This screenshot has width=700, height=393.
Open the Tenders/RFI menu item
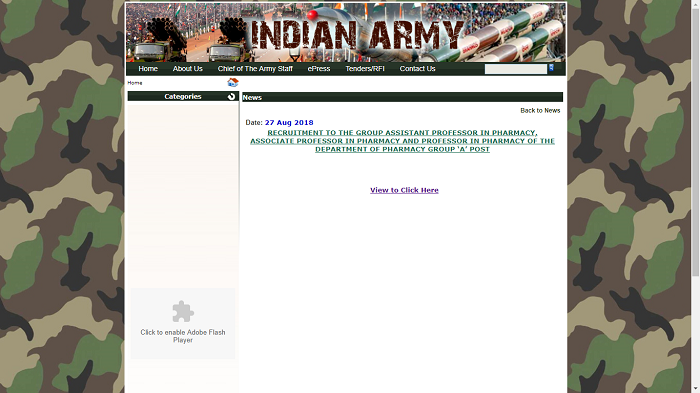coord(365,69)
